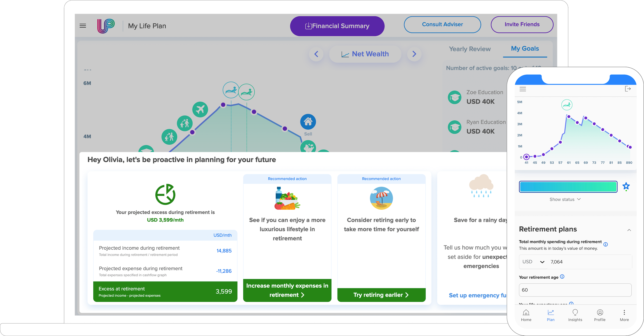Image resolution: width=644 pixels, height=336 pixels.
Task: Tap the mobile logout icon
Action: (628, 89)
